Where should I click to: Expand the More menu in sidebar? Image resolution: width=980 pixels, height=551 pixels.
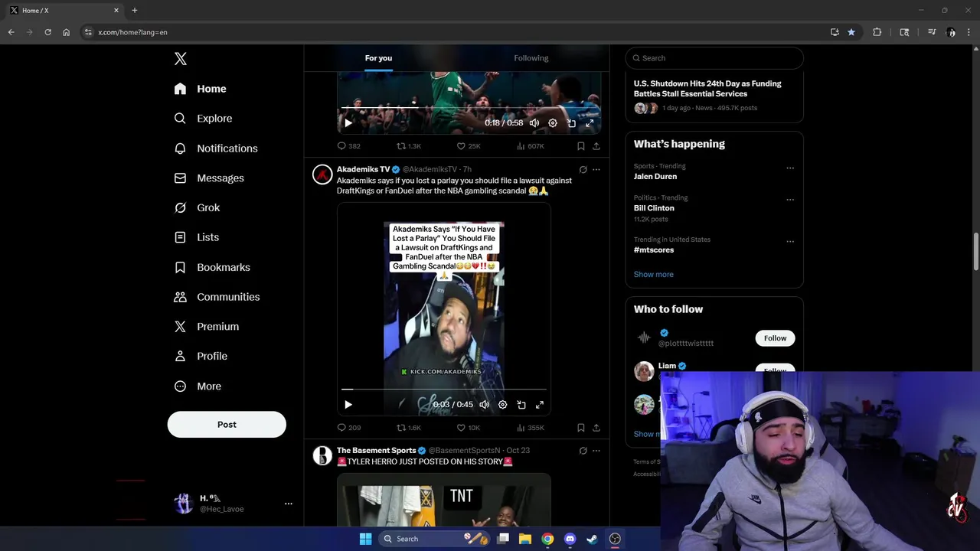198,386
